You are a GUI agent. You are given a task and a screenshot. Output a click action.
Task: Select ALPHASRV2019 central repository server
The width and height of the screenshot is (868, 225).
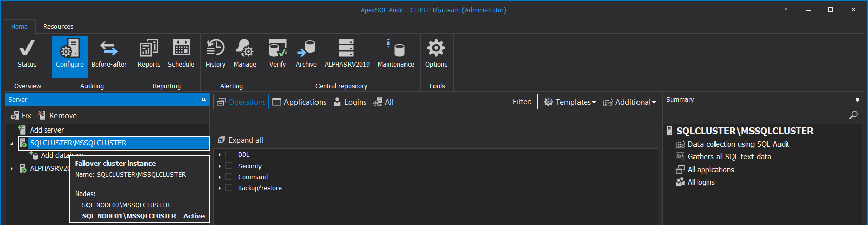pos(347,54)
